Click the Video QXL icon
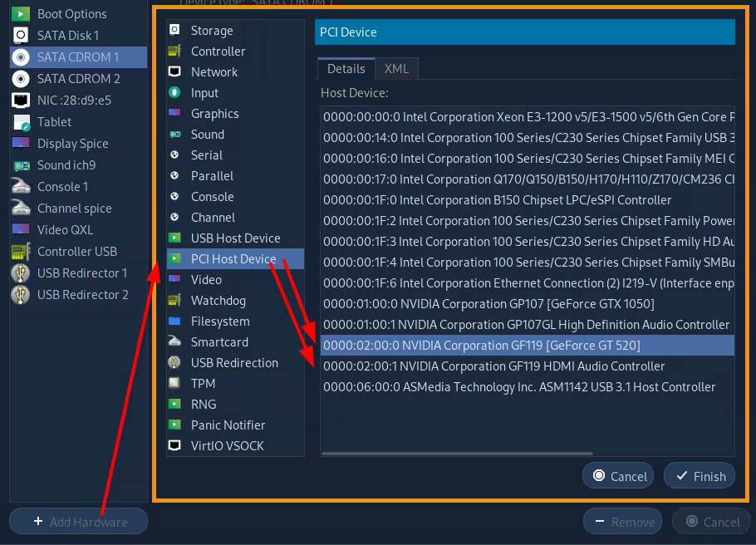756x545 pixels. [x=20, y=229]
